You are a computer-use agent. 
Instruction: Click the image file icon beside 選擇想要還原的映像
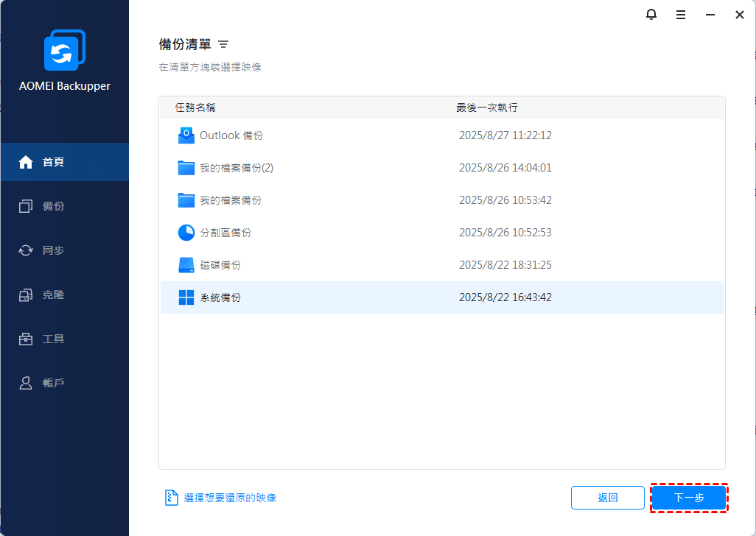(x=172, y=498)
